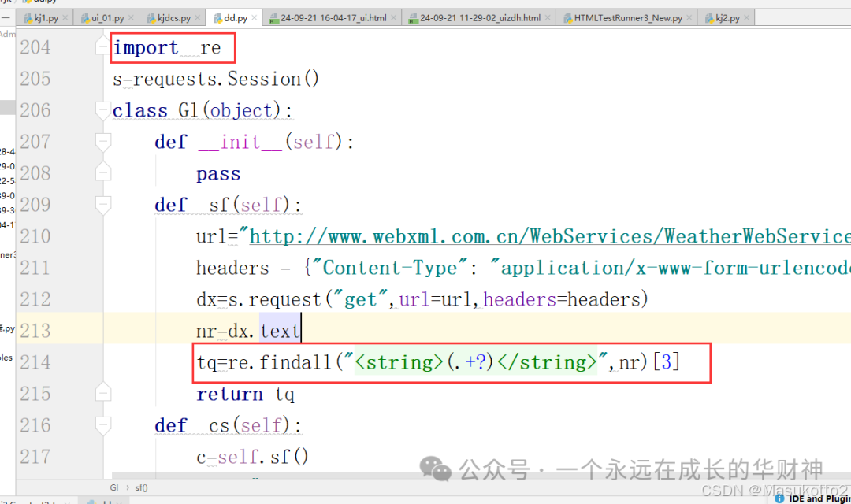Click 's=requests.Session()' code line
The height and width of the screenshot is (504, 851).
coord(215,80)
